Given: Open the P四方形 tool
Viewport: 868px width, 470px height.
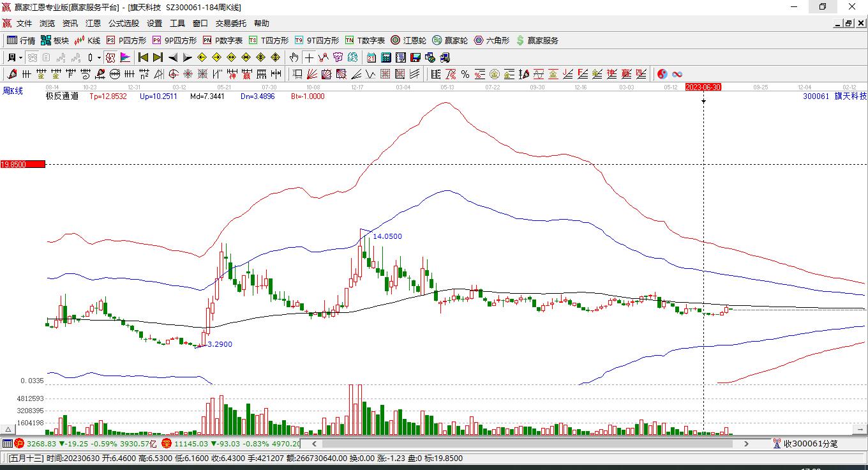Looking at the screenshot, I should [126, 40].
